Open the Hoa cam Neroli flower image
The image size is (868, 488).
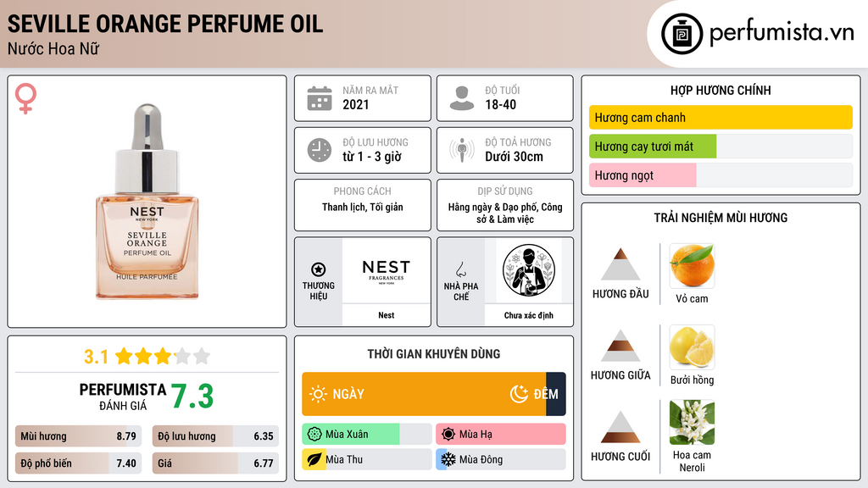(692, 423)
